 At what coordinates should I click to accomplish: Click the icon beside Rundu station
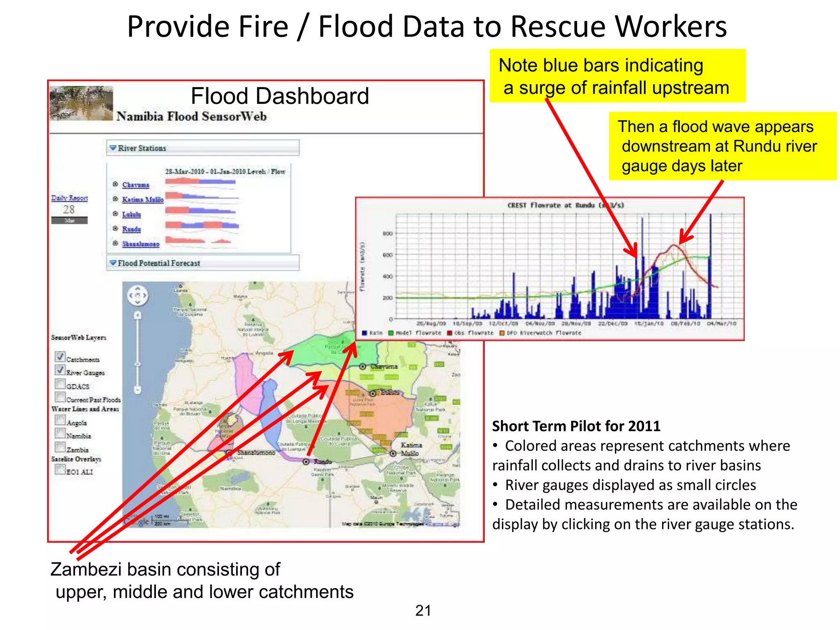[115, 228]
